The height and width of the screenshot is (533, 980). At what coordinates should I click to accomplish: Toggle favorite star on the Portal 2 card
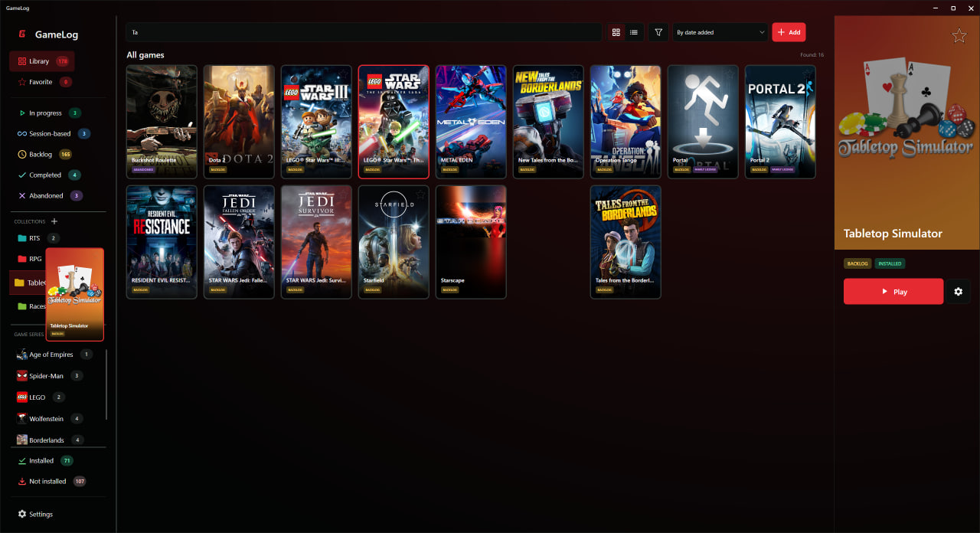807,74
